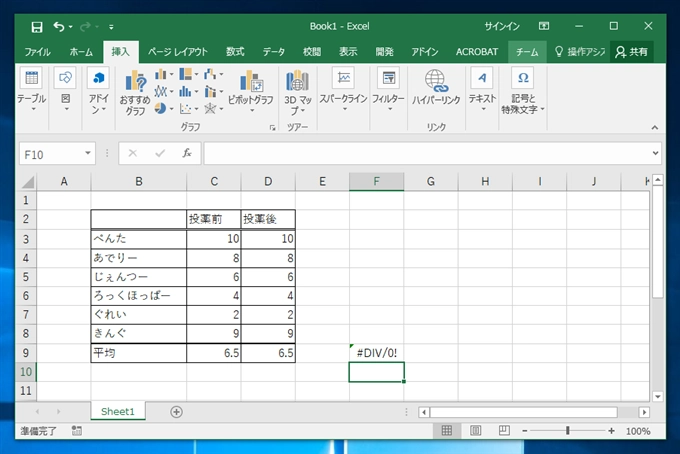680x454 pixels.
Task: Open the ピボットグラフ button
Action: pyautogui.click(x=251, y=91)
